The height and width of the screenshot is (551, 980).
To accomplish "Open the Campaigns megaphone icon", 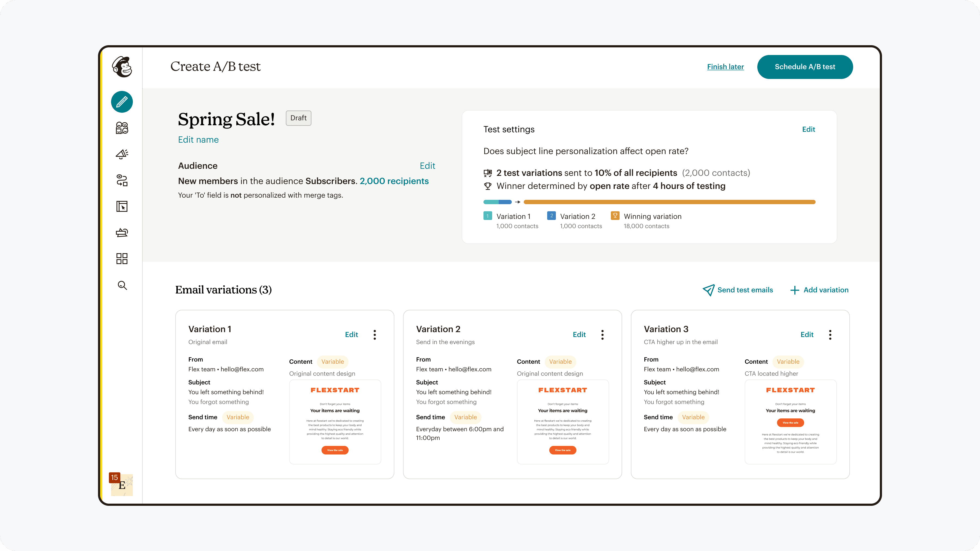I will click(122, 154).
